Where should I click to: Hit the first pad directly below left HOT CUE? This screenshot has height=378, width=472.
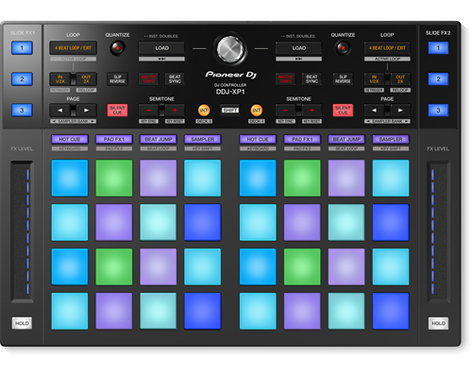pos(70,178)
